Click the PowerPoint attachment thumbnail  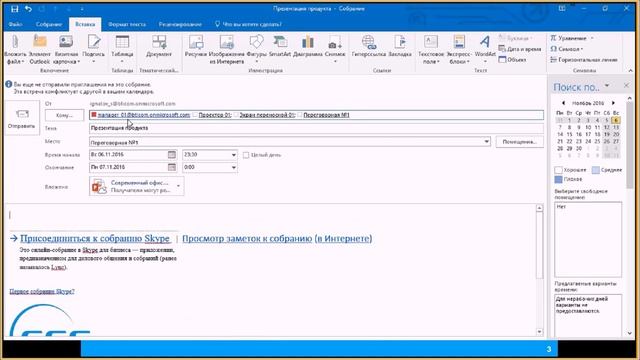(99, 186)
